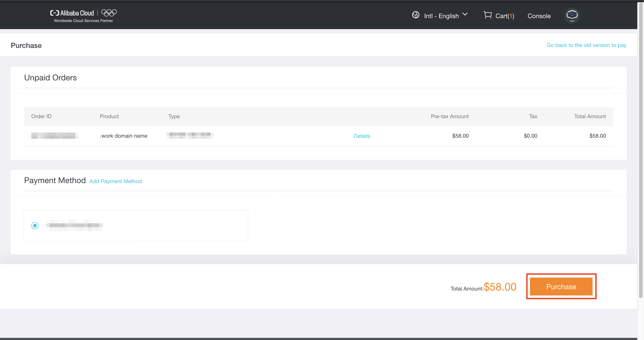The height and width of the screenshot is (340, 644).
Task: Select the blurred payment method radio button
Action: pos(35,225)
